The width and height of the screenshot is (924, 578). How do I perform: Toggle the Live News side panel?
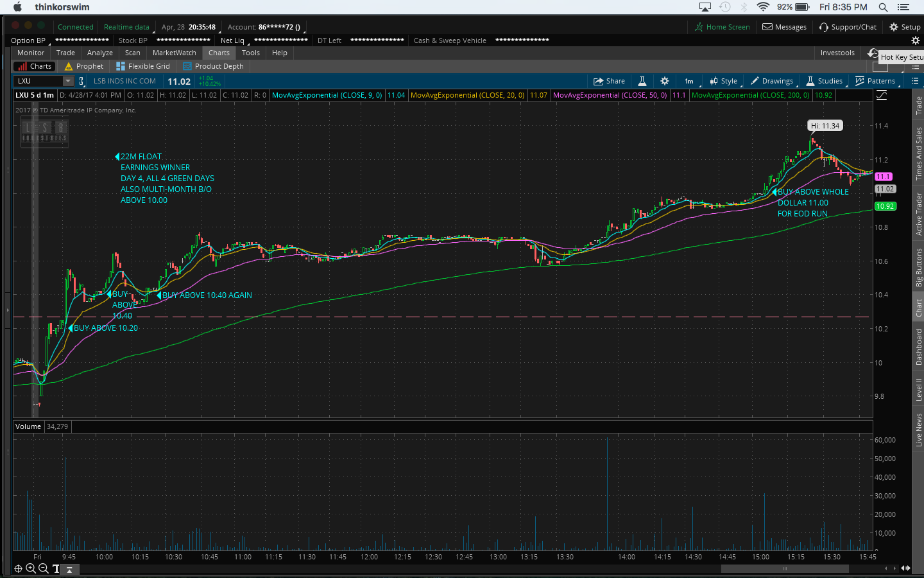pyautogui.click(x=919, y=430)
